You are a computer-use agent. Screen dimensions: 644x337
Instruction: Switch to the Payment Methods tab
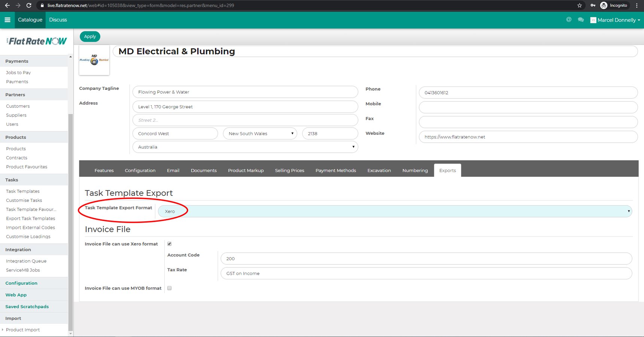335,170
